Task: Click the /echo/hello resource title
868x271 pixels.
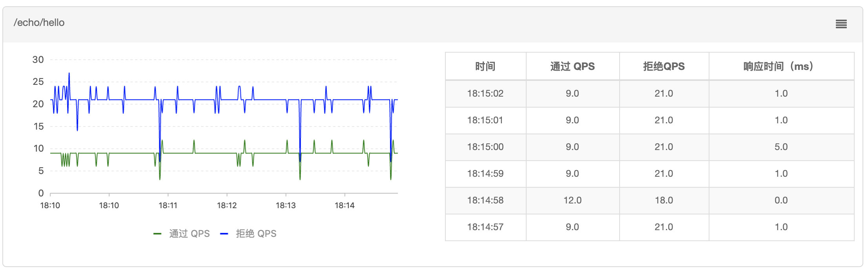Action: point(39,23)
